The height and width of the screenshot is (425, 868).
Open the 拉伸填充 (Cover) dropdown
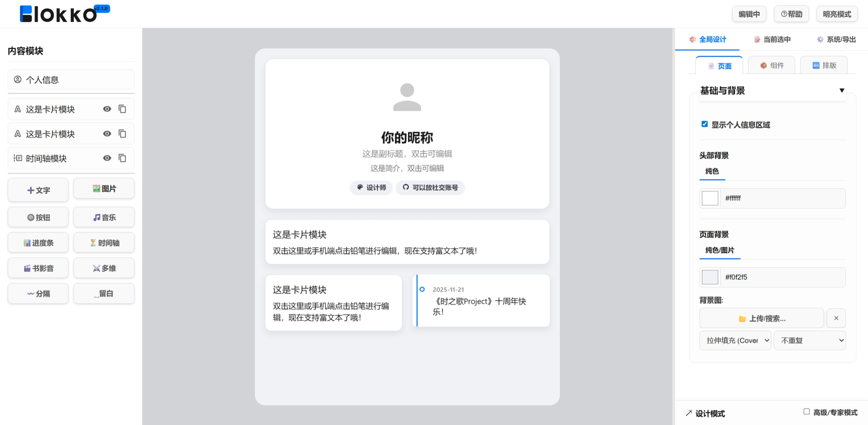(x=735, y=340)
